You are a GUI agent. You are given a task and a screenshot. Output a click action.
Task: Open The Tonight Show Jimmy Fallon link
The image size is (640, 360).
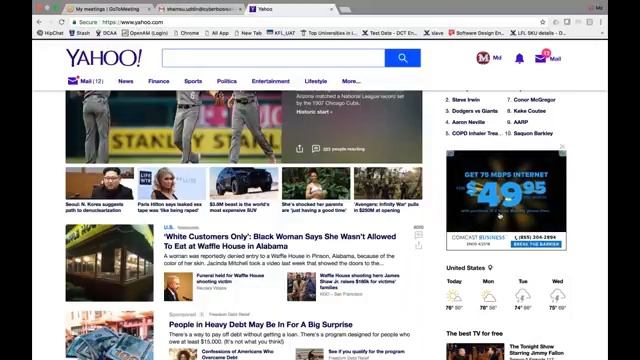pos(536,350)
